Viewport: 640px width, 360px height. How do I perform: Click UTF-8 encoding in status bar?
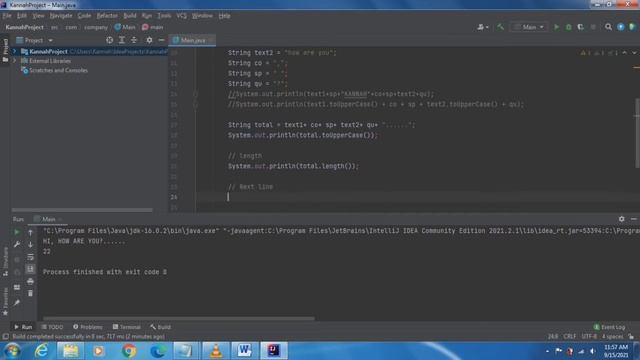(589, 337)
